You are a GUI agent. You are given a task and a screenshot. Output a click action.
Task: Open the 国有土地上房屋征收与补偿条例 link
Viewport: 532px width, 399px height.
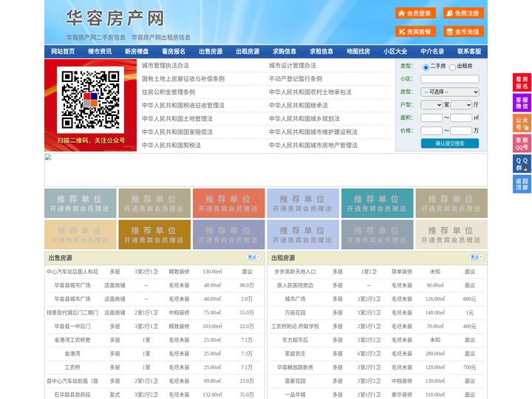[183, 79]
